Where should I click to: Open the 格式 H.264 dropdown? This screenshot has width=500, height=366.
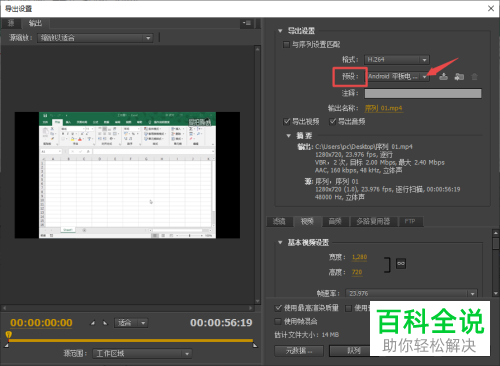point(397,60)
